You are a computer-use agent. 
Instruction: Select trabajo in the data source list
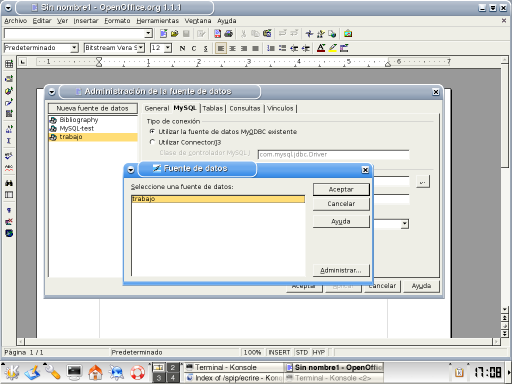(x=218, y=199)
